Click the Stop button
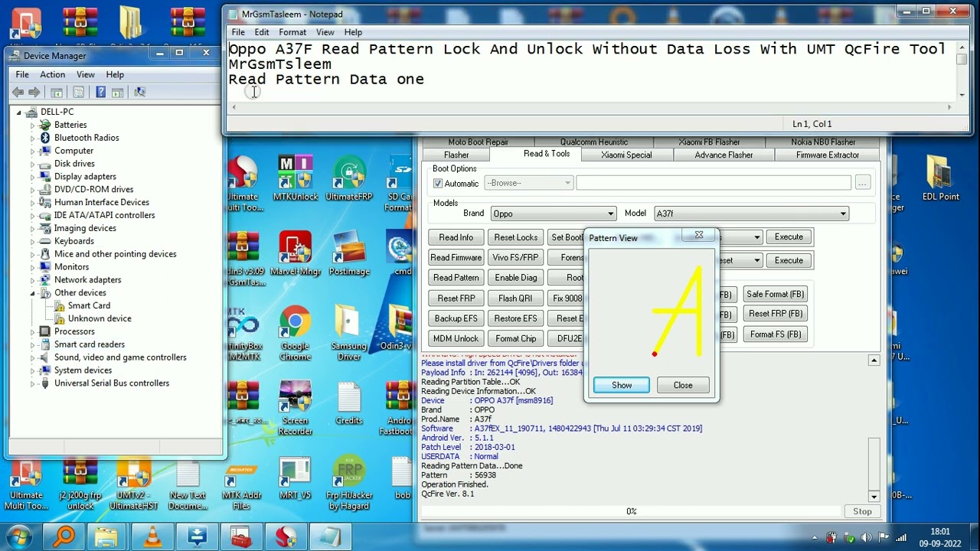This screenshot has width=980, height=551. tap(862, 511)
